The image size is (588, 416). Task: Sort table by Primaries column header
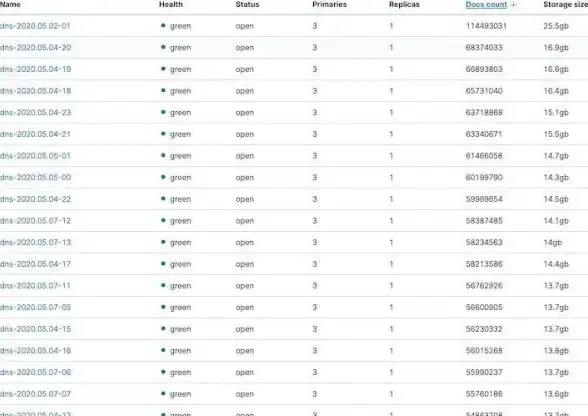pyautogui.click(x=329, y=5)
